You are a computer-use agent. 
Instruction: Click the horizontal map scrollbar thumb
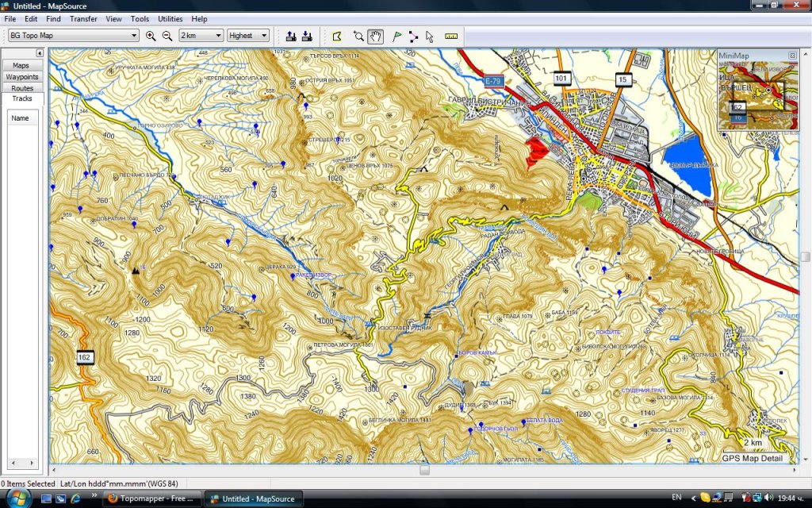424,470
